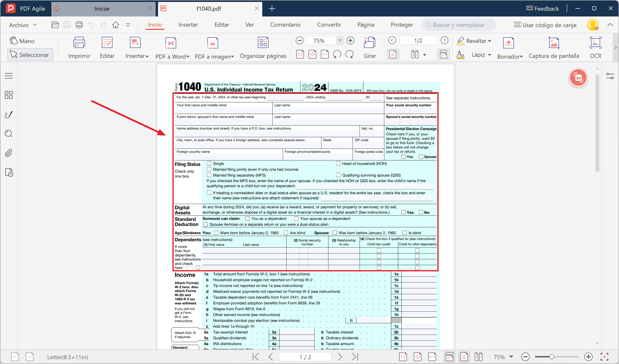Click the Girar rotate pages icon
This screenshot has height=364, width=619.
click(x=369, y=43)
